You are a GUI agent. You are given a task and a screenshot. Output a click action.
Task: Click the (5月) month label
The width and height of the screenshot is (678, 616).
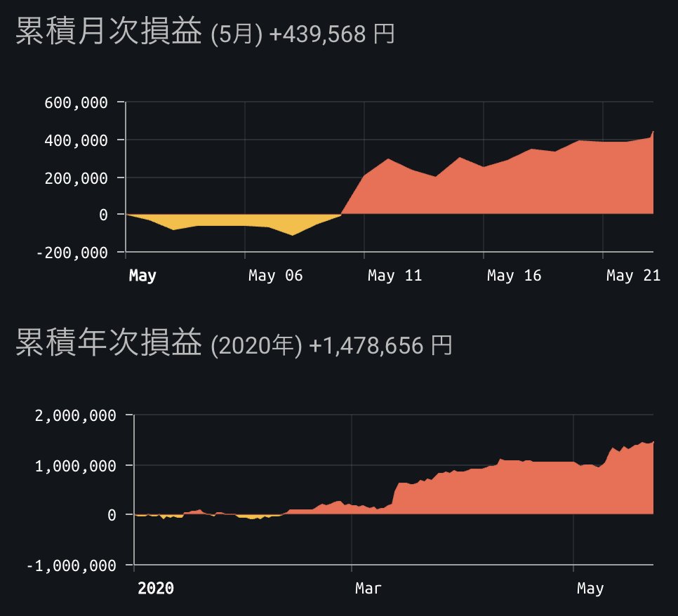pos(237,34)
